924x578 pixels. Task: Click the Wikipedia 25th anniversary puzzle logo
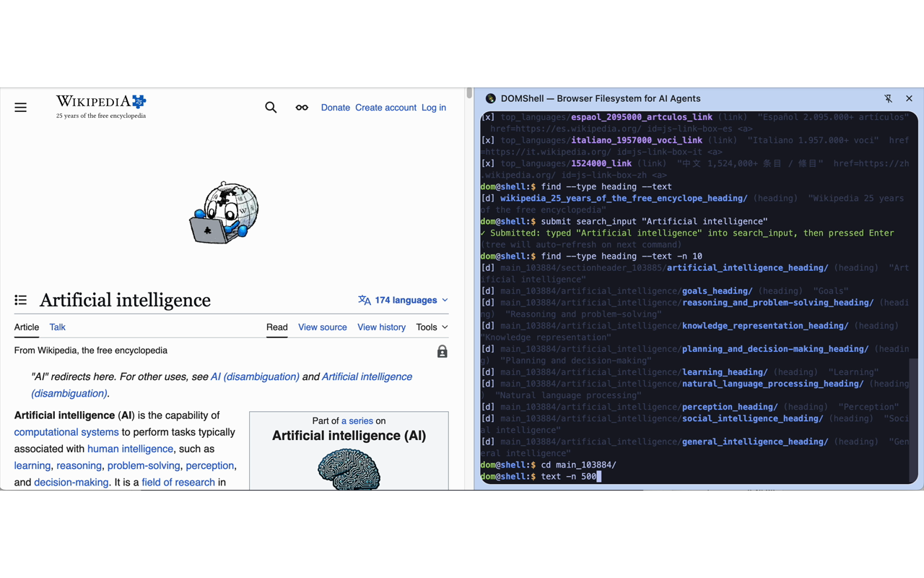click(137, 101)
